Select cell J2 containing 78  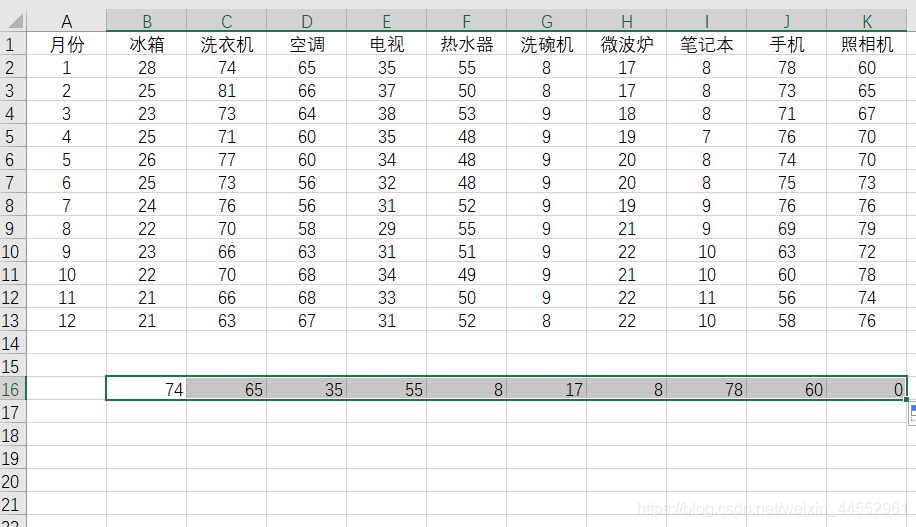787,68
